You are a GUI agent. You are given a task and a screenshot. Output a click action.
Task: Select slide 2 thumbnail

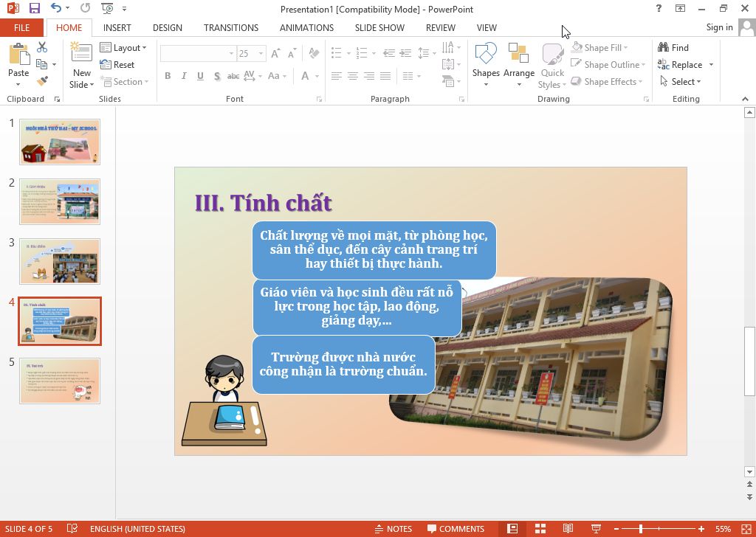60,201
